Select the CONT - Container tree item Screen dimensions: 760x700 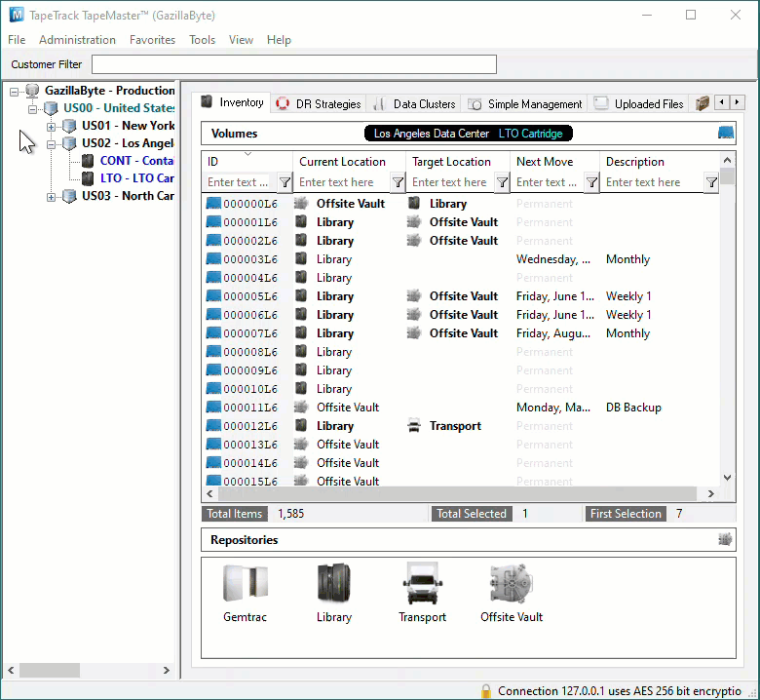[136, 161]
